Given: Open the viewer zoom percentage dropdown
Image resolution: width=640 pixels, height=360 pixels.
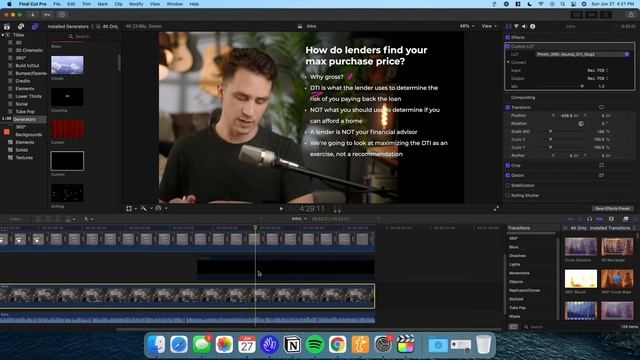Looking at the screenshot, I should pyautogui.click(x=467, y=26).
